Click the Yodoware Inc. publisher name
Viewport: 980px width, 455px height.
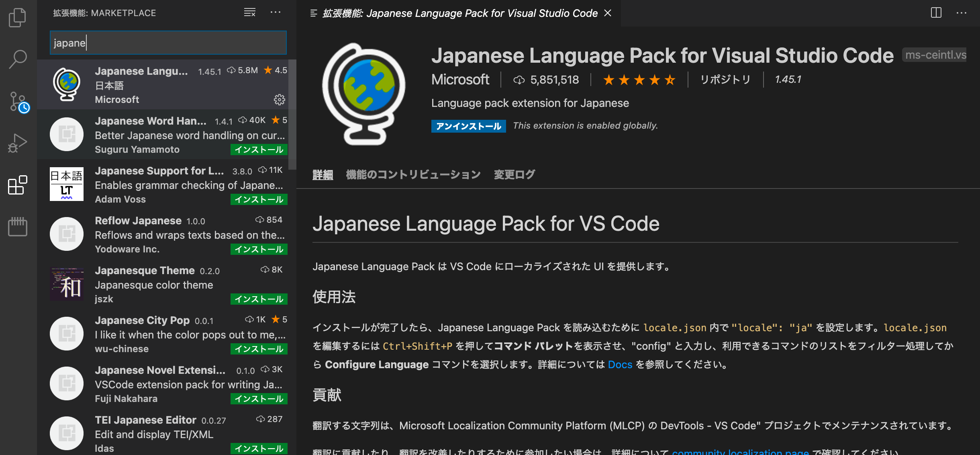point(127,249)
